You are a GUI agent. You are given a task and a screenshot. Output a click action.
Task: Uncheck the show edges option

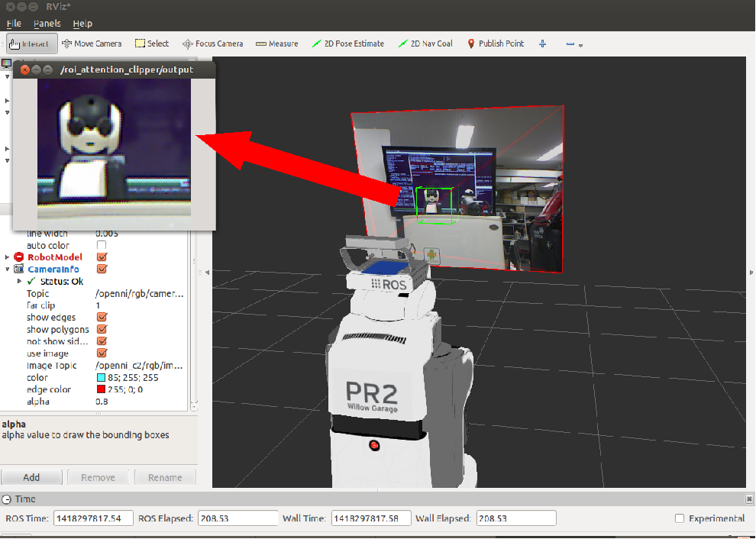(x=102, y=318)
